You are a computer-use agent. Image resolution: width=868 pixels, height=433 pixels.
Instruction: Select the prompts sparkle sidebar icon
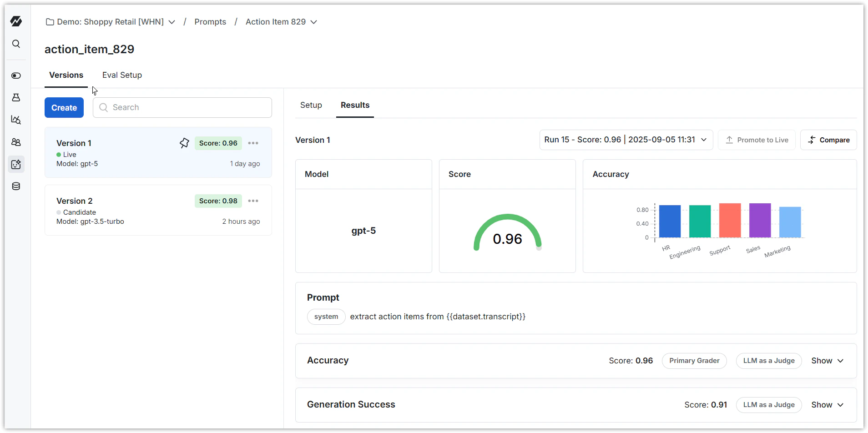16,164
